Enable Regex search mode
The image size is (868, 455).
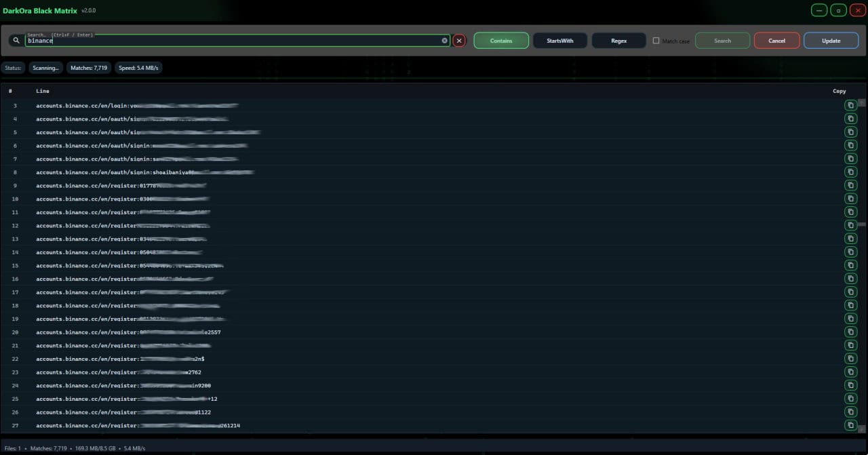coord(618,40)
